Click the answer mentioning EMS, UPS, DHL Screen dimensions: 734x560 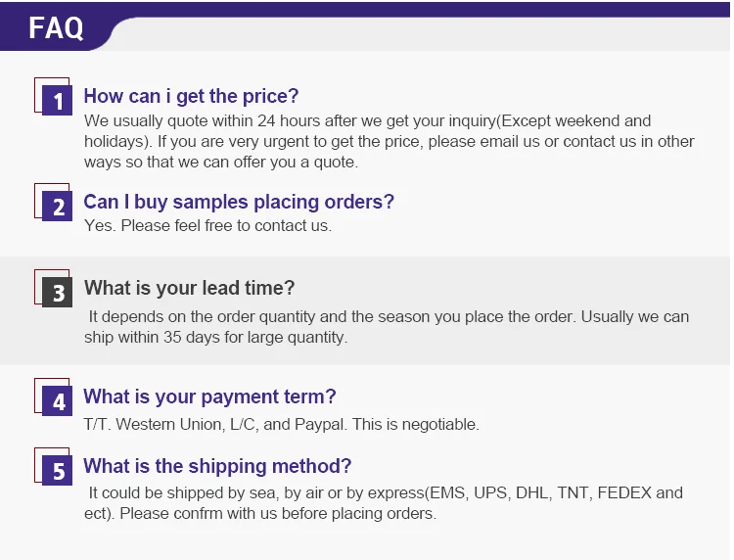(385, 492)
